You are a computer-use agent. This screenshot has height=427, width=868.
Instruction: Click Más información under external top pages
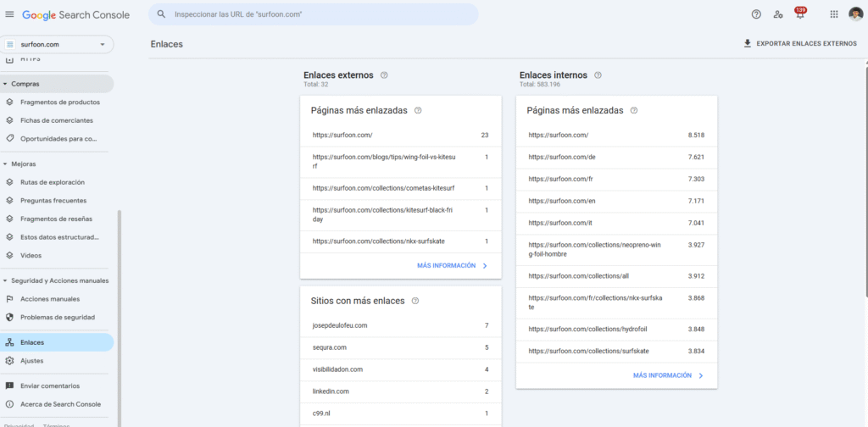click(452, 265)
